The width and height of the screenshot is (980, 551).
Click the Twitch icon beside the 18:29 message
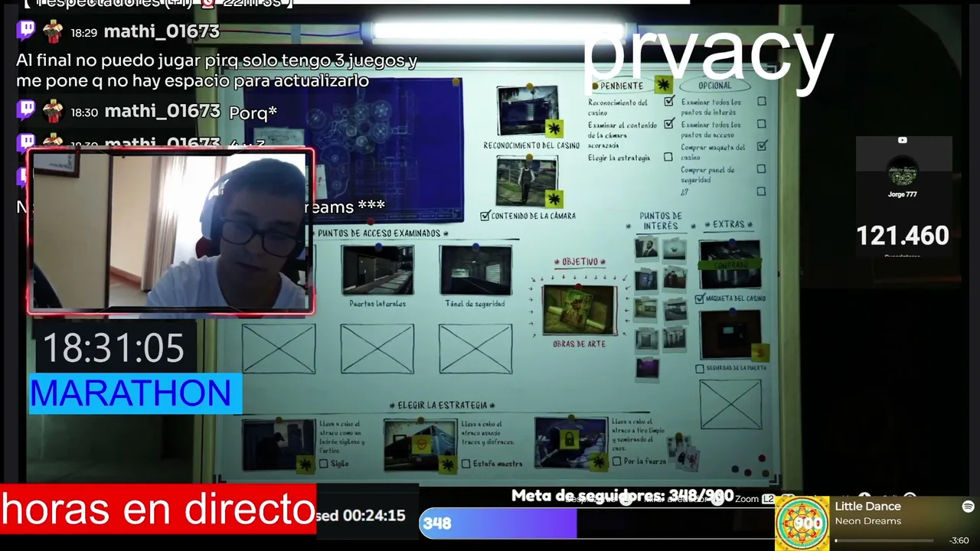point(26,31)
